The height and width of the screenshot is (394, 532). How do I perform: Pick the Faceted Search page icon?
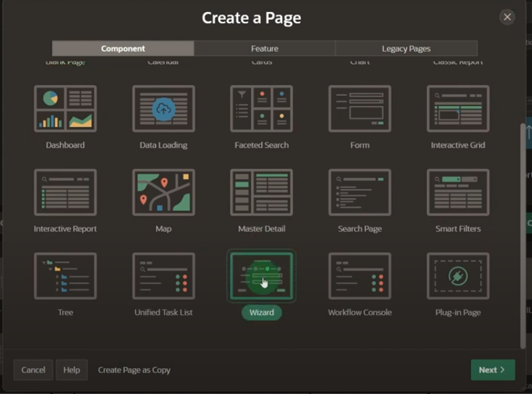click(262, 108)
